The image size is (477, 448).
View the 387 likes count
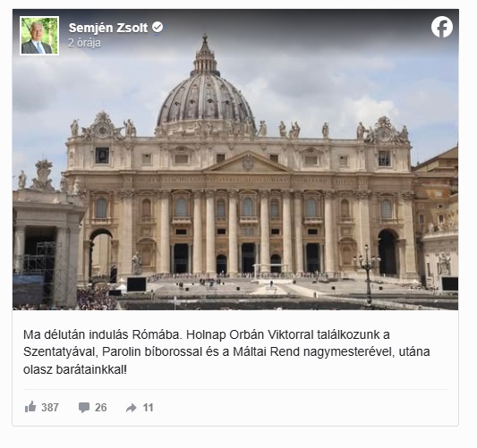click(x=50, y=407)
